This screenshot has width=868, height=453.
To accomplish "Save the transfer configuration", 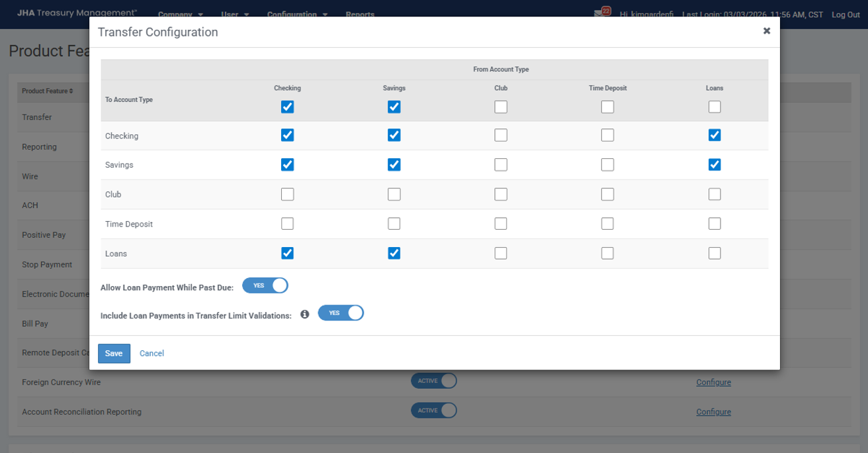I will (114, 354).
